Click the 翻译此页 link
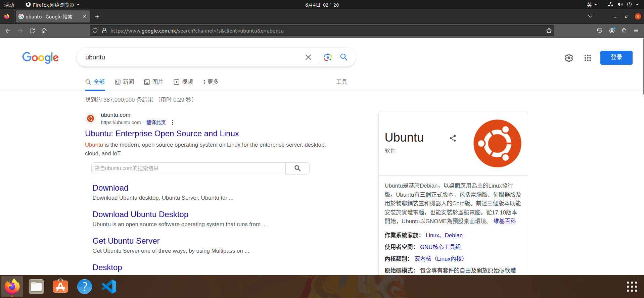 [156, 122]
